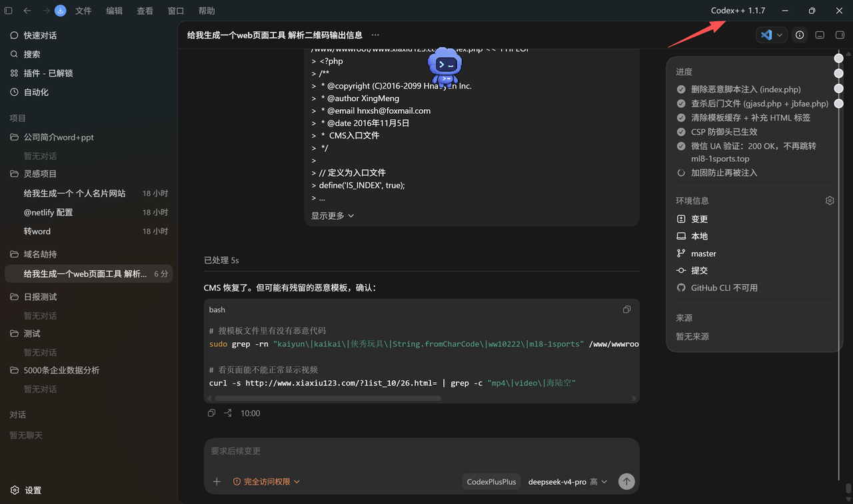The height and width of the screenshot is (504, 853).
Task: Toggle the bottom panel layout icon
Action: [x=820, y=35]
